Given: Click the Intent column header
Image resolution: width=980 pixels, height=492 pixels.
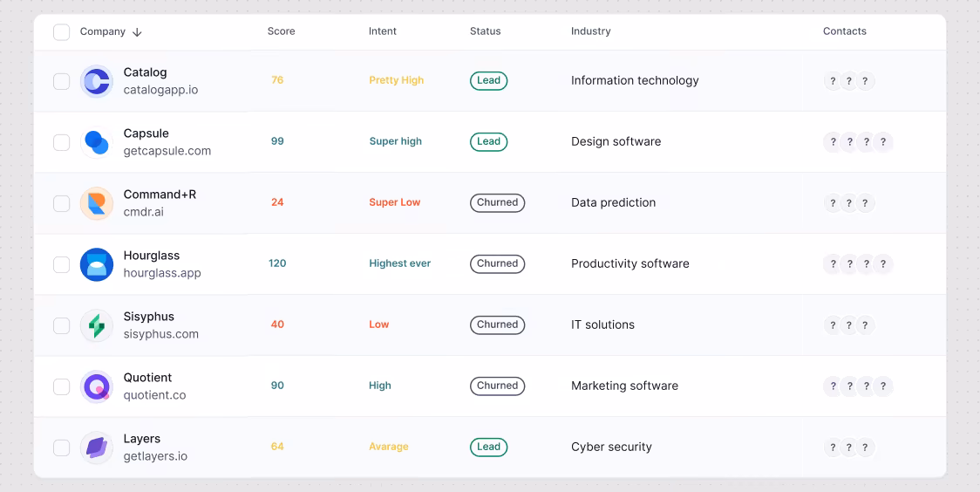Looking at the screenshot, I should click(383, 31).
